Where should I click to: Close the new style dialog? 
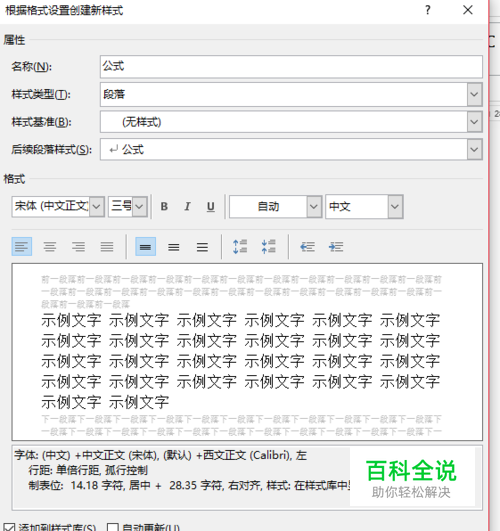(x=468, y=10)
